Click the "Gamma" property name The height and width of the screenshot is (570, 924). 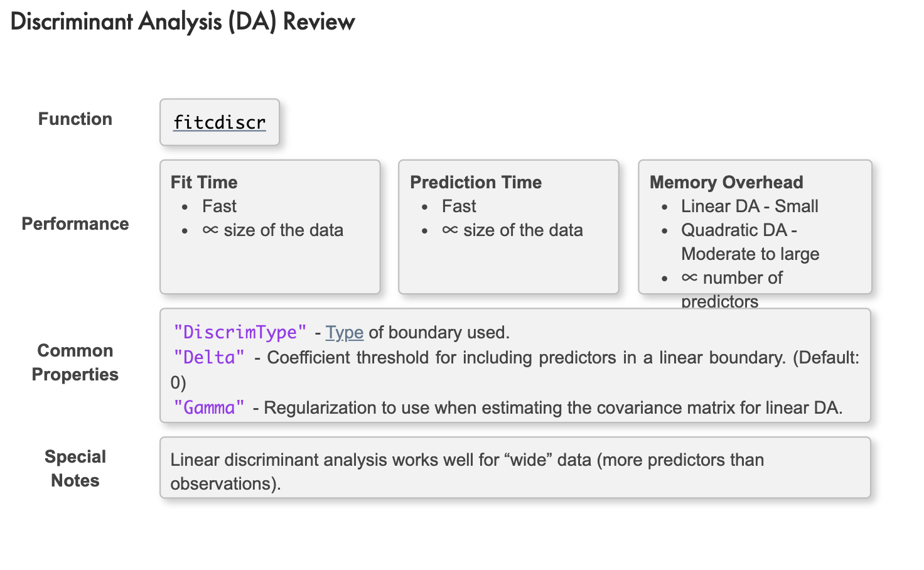point(209,407)
